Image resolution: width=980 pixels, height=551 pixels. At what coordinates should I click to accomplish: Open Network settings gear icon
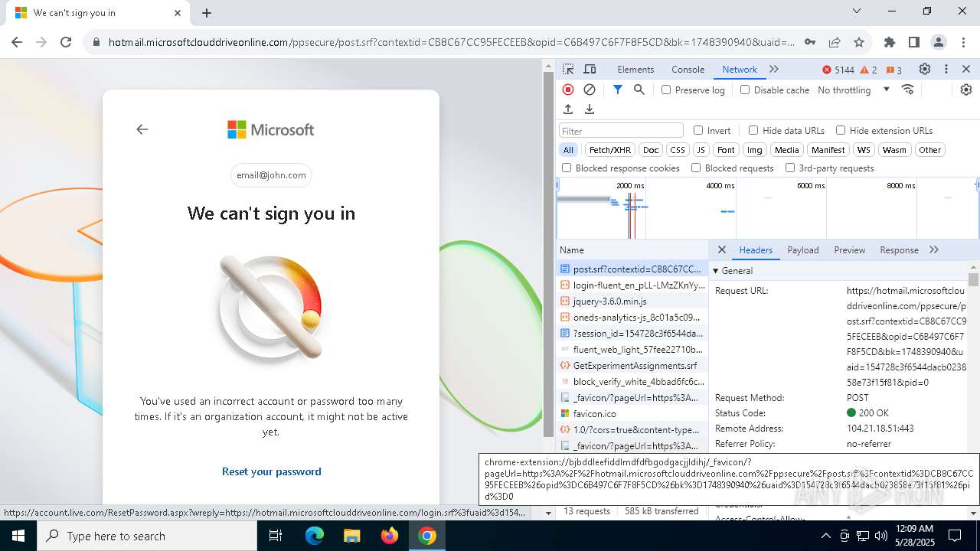[966, 90]
